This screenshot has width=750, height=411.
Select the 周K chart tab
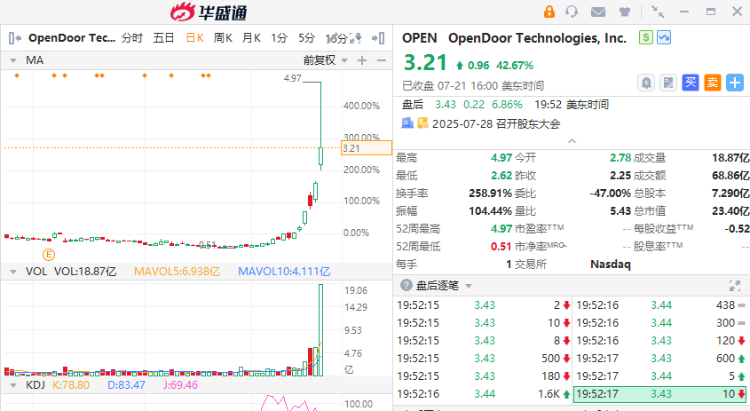click(x=223, y=38)
